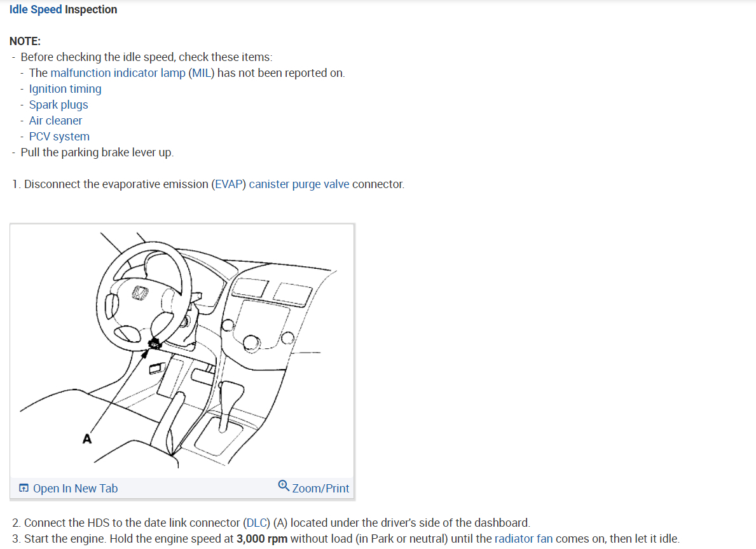The height and width of the screenshot is (549, 756).
Task: Open the Ignition timing link
Action: click(65, 89)
